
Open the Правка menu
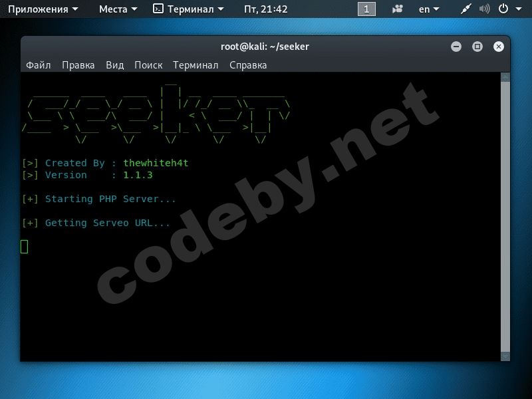78,65
